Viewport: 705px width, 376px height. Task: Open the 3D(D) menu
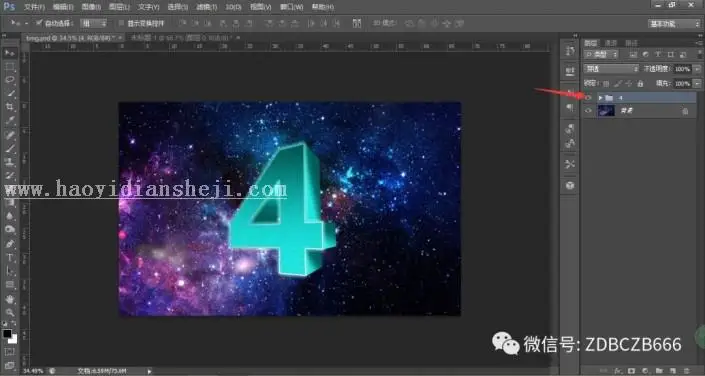(233, 7)
